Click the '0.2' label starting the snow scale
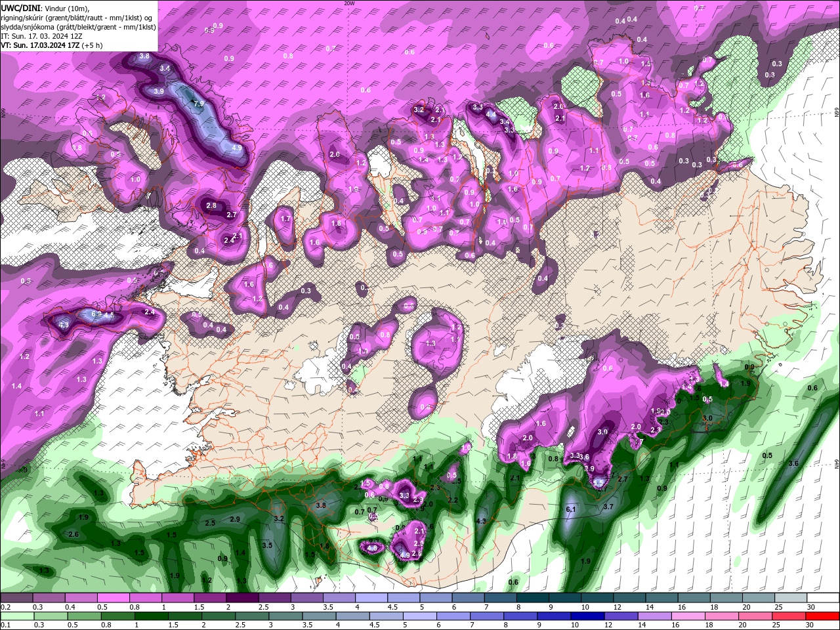The image size is (840, 630). click(5, 607)
